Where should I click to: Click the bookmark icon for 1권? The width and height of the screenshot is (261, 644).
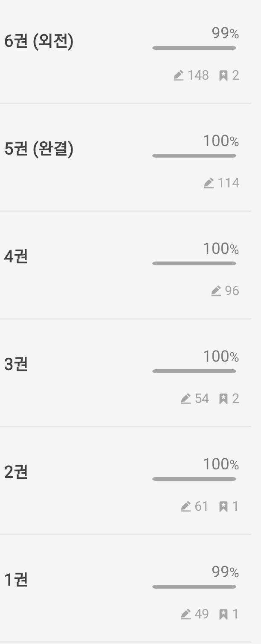[223, 615]
